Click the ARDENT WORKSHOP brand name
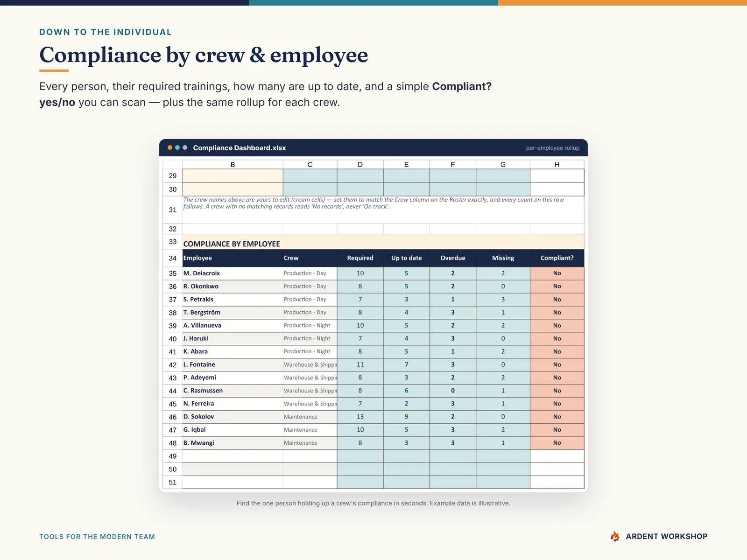747x560 pixels. click(667, 537)
